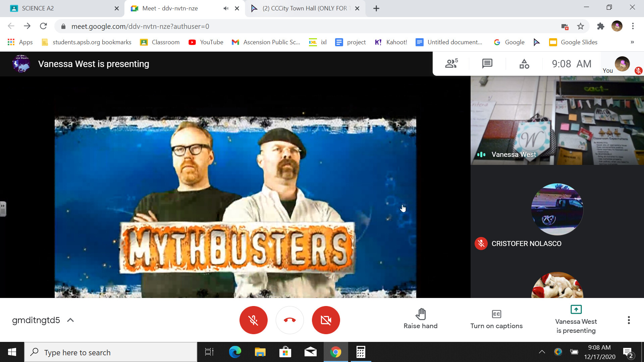Open Classroom bookmark
644x362 pixels.
coord(160,42)
